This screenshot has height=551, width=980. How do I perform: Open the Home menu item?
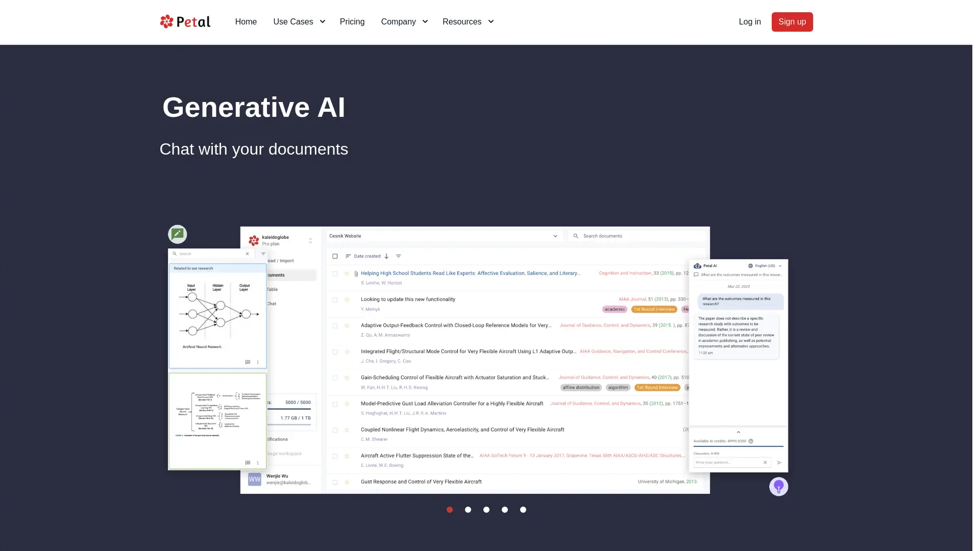point(246,21)
